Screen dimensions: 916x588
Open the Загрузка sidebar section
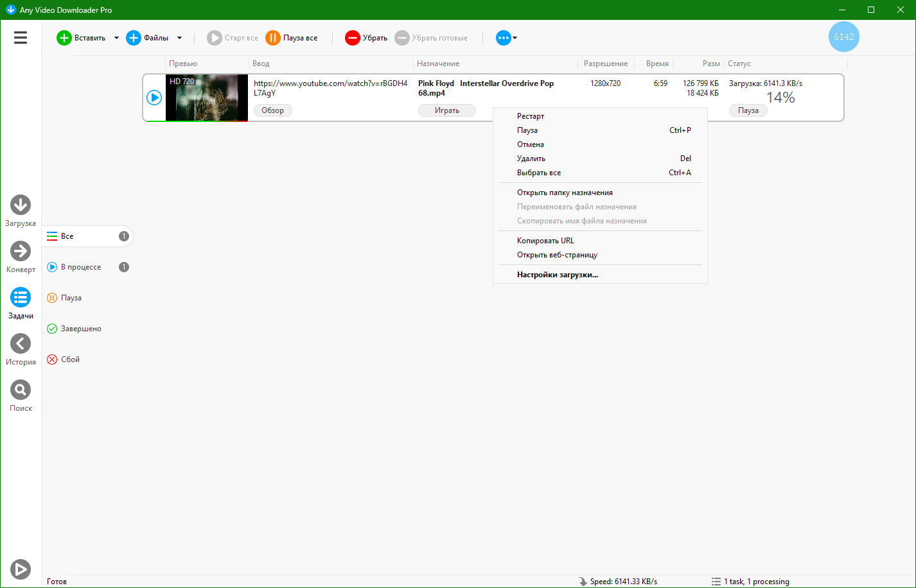[21, 205]
